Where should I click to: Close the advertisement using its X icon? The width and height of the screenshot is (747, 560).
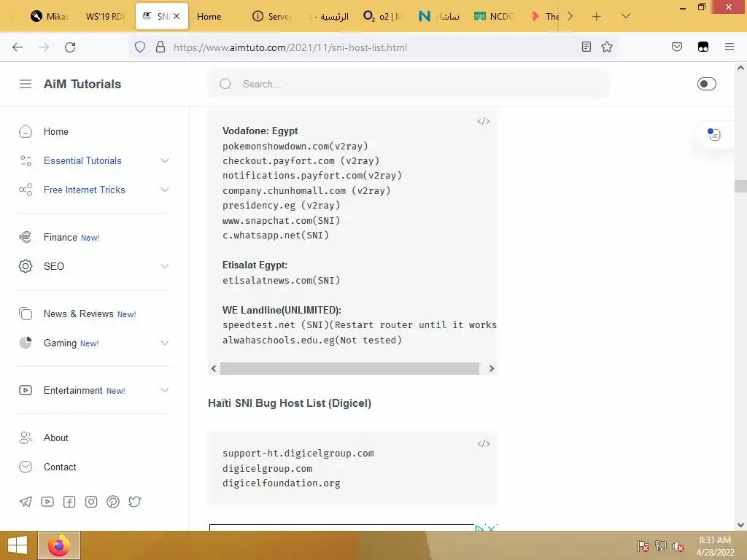[492, 528]
